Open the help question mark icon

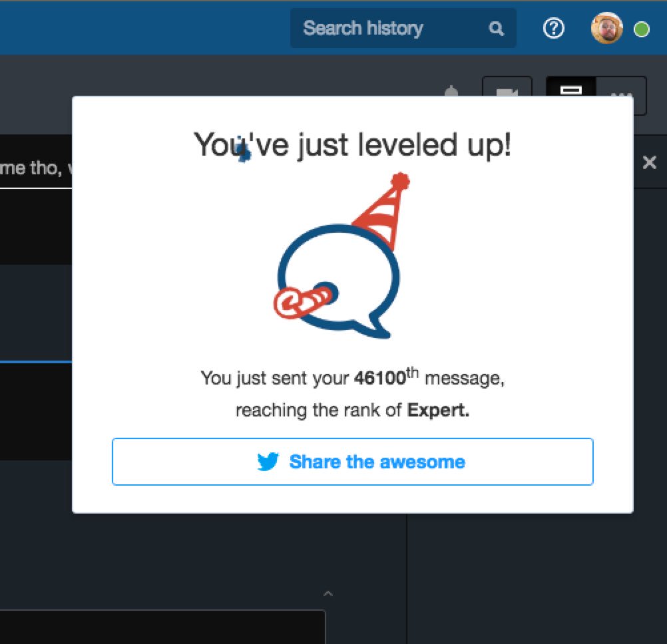[553, 29]
